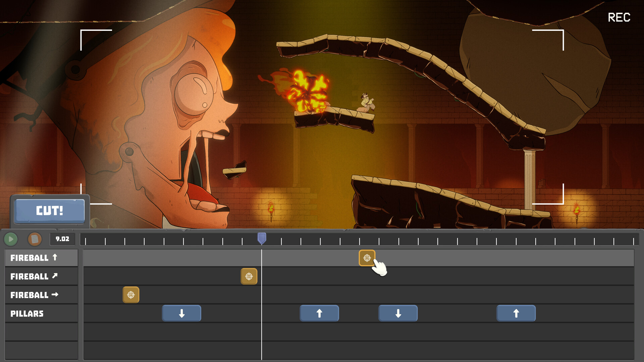
Task: Open the orange script notes icon
Action: [x=34, y=239]
